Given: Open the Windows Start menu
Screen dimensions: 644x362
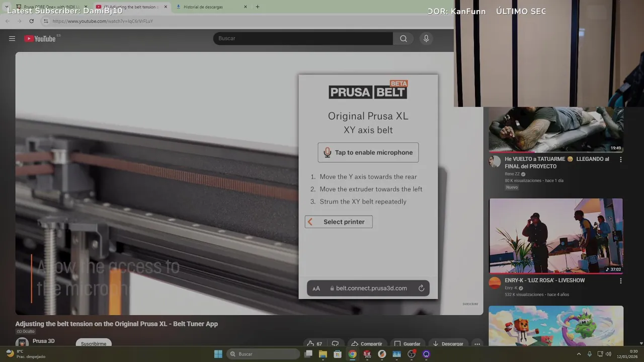Looking at the screenshot, I should tap(218, 354).
